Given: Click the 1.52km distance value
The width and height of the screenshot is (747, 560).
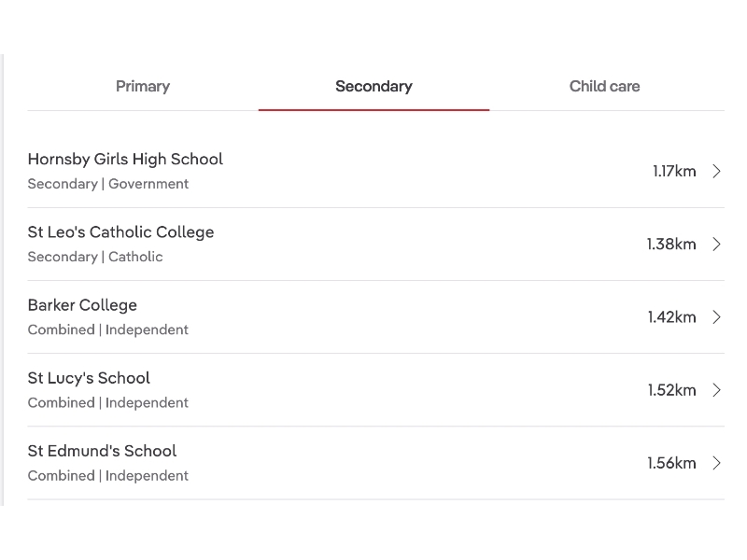Looking at the screenshot, I should click(x=671, y=390).
